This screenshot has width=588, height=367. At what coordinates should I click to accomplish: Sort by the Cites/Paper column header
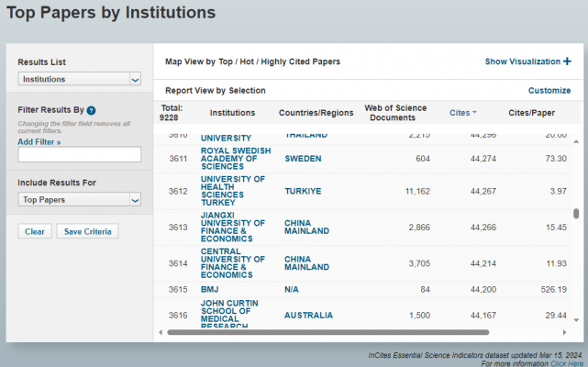point(530,113)
